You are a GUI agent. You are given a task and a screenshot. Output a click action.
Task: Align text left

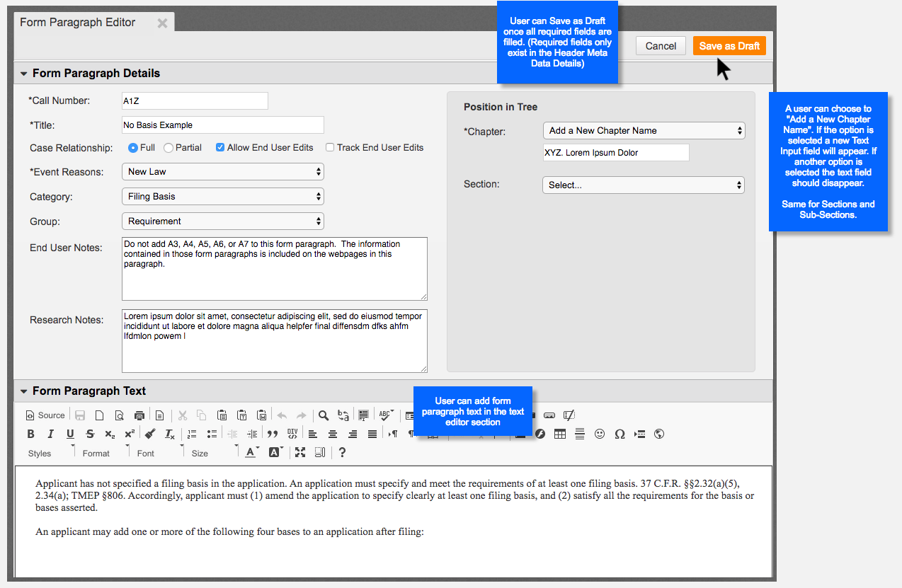click(x=312, y=434)
